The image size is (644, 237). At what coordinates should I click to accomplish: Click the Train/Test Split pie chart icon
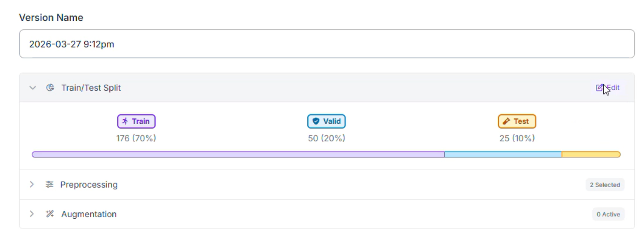[x=50, y=88]
